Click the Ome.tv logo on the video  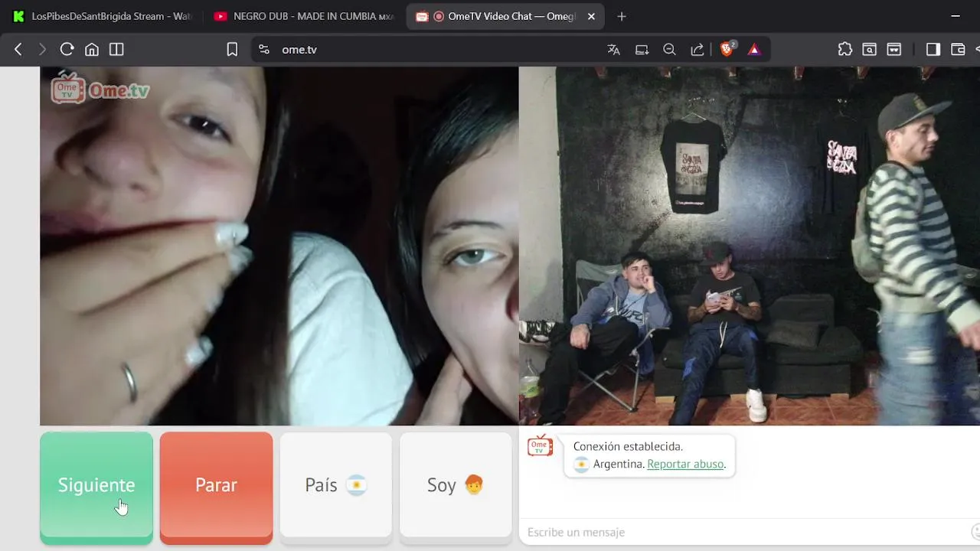pos(100,88)
